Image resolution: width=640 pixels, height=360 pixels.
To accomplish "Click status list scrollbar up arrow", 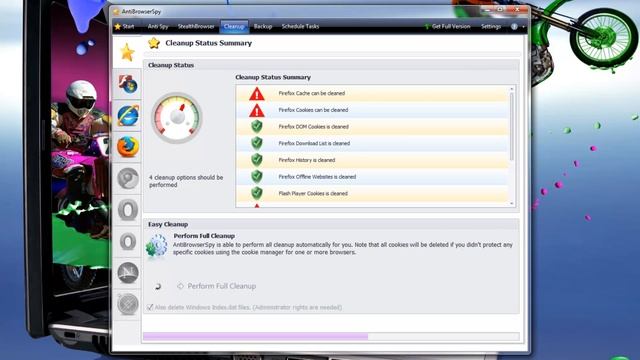I will click(x=512, y=89).
